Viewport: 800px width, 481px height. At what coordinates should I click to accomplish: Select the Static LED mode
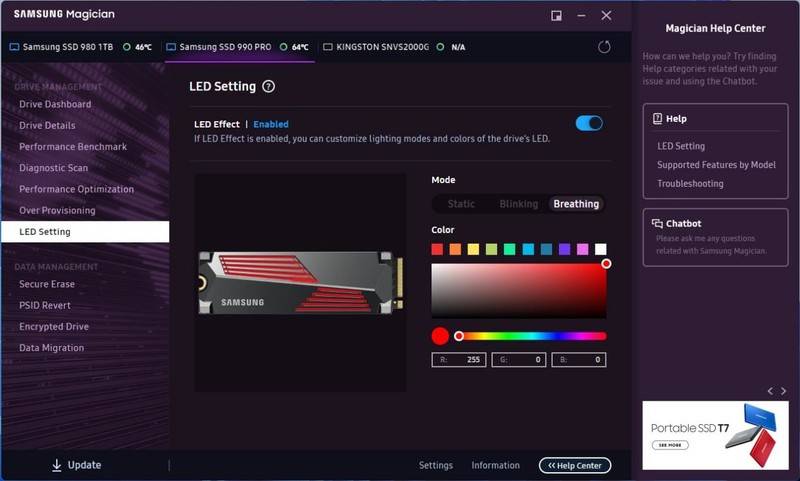[461, 204]
